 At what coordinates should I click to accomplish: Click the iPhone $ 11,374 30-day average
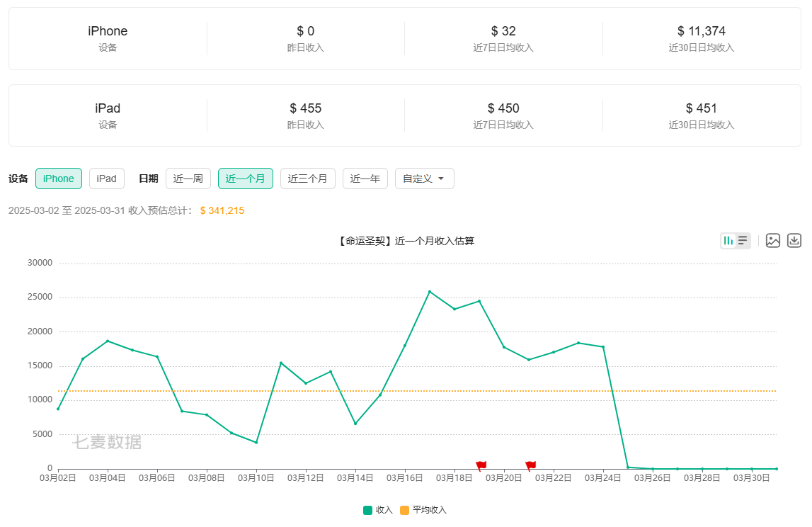[701, 31]
